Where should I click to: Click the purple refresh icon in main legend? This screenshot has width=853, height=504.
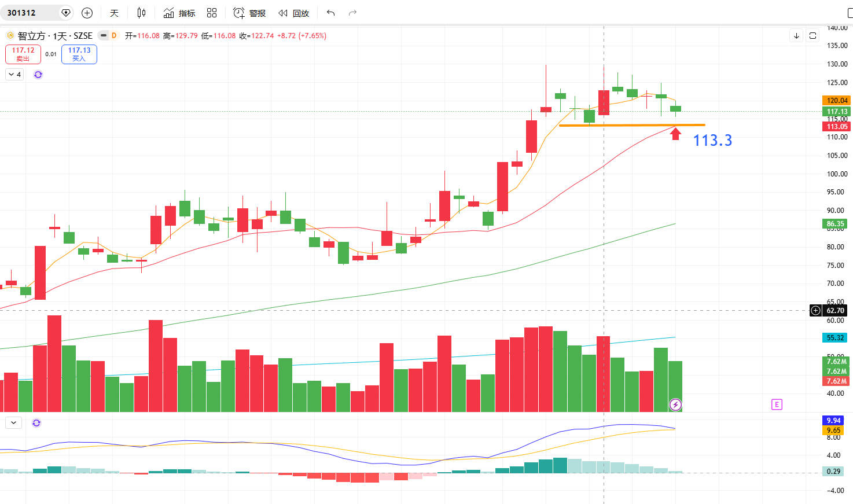(x=38, y=75)
